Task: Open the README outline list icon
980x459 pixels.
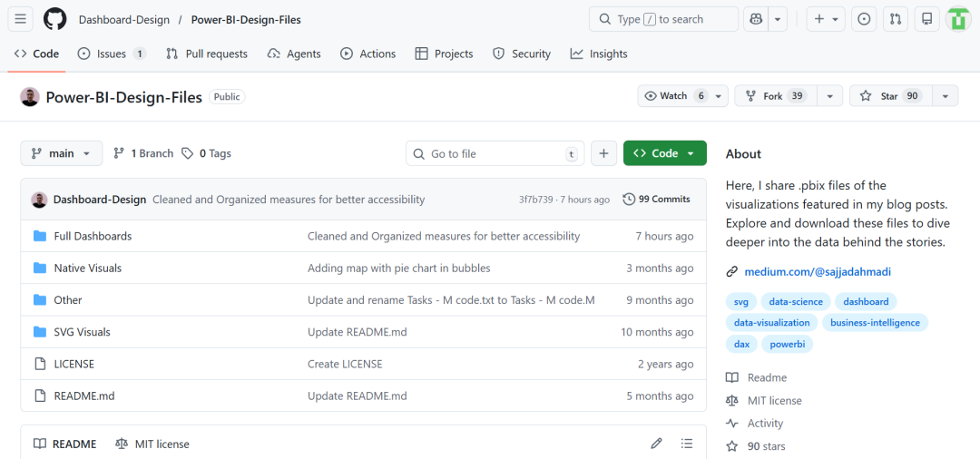Action: [x=687, y=444]
